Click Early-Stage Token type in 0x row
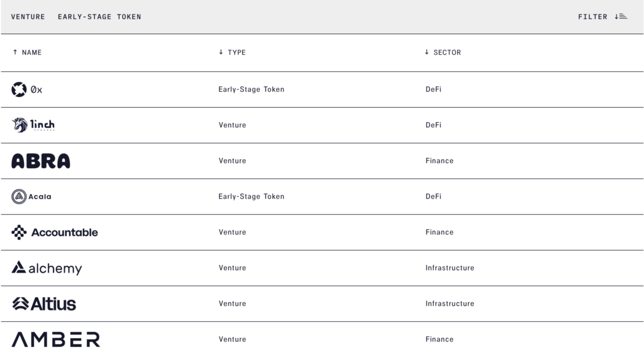Image resolution: width=644 pixels, height=352 pixels. 252,89
